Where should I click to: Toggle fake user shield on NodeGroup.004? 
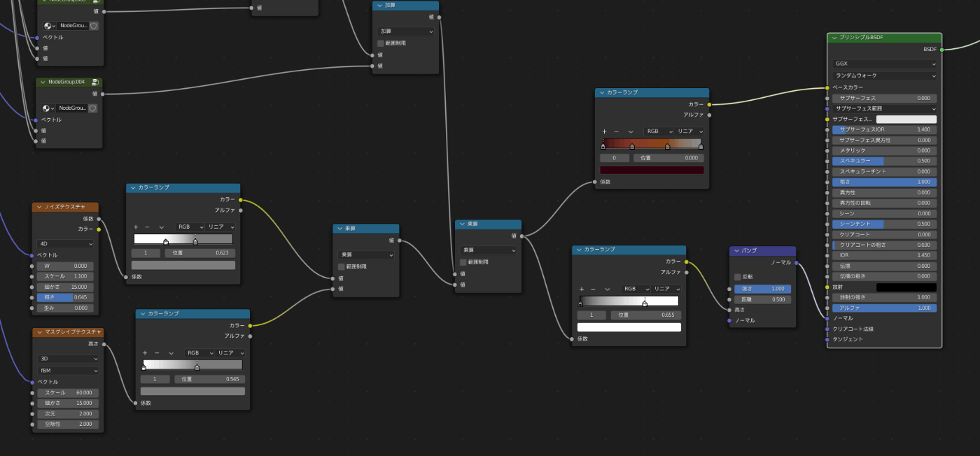94,108
